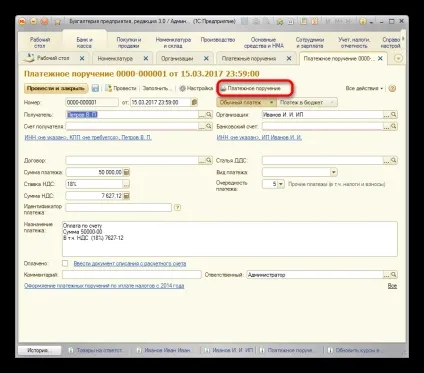Viewport: 424px width, 373px height.
Task: Open calculator for Сумма платежа
Action: pos(126,172)
